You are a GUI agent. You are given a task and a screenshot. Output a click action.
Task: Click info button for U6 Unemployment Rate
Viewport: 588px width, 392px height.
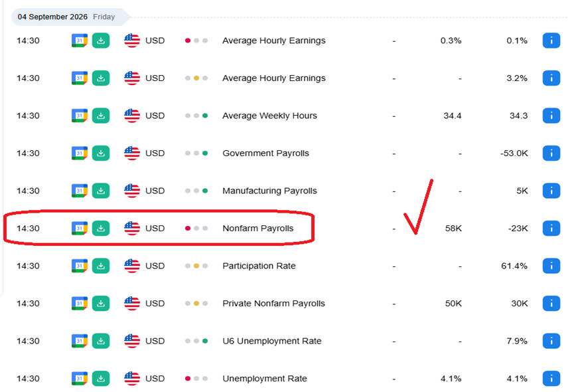coord(551,341)
